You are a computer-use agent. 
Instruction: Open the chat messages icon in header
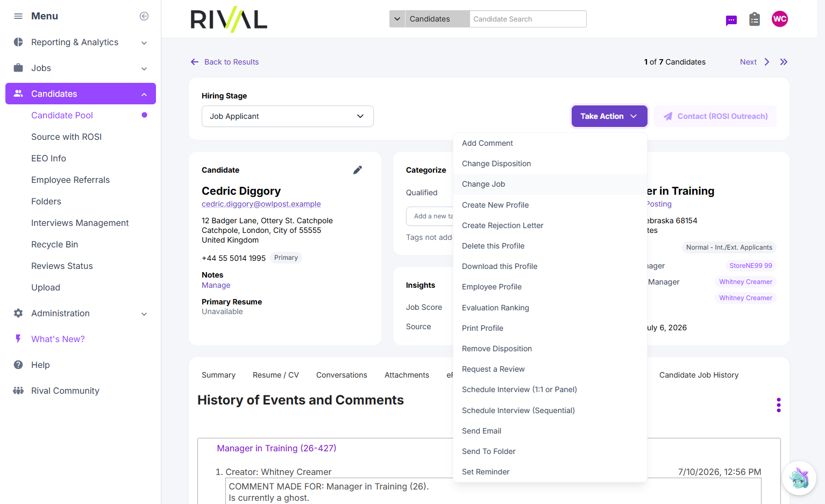tap(731, 20)
